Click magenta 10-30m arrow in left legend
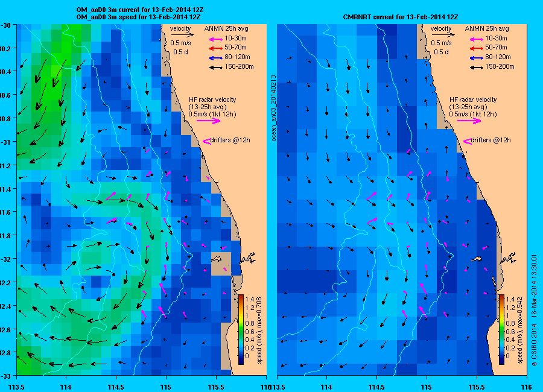The image size is (543, 392). coord(216,39)
